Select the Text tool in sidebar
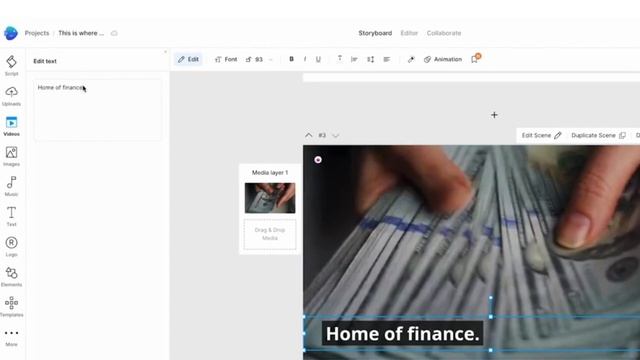The width and height of the screenshot is (640, 360). (11, 216)
